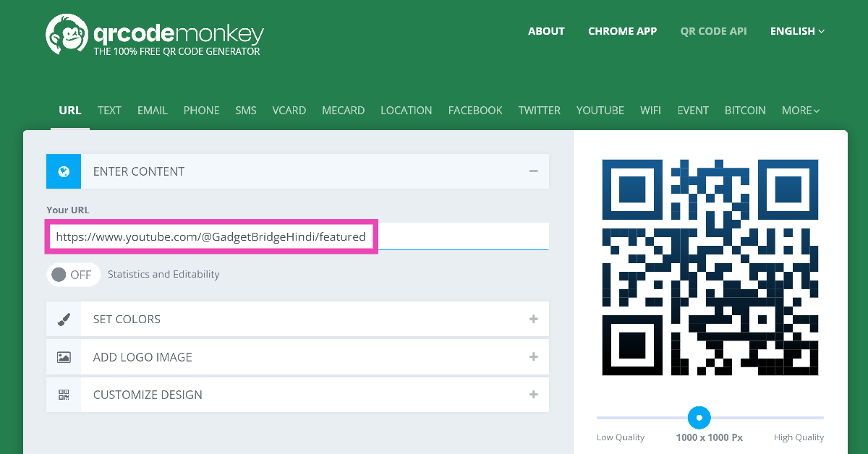Select the Twitter tab

click(x=539, y=111)
